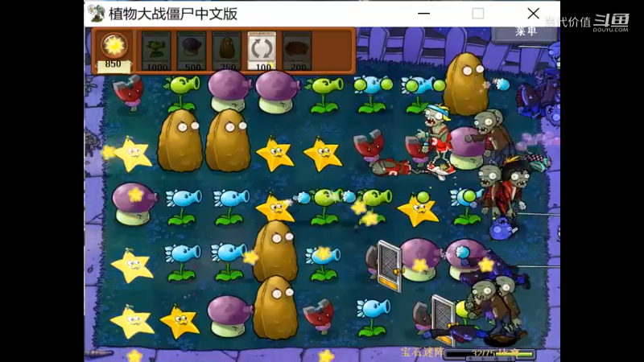Select the Starfruit in third row, fourth column

pyautogui.click(x=275, y=208)
